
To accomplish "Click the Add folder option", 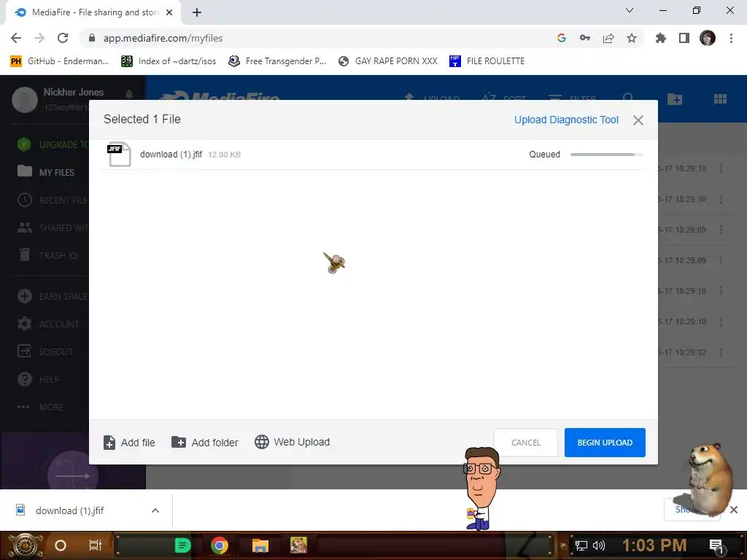I will [204, 443].
